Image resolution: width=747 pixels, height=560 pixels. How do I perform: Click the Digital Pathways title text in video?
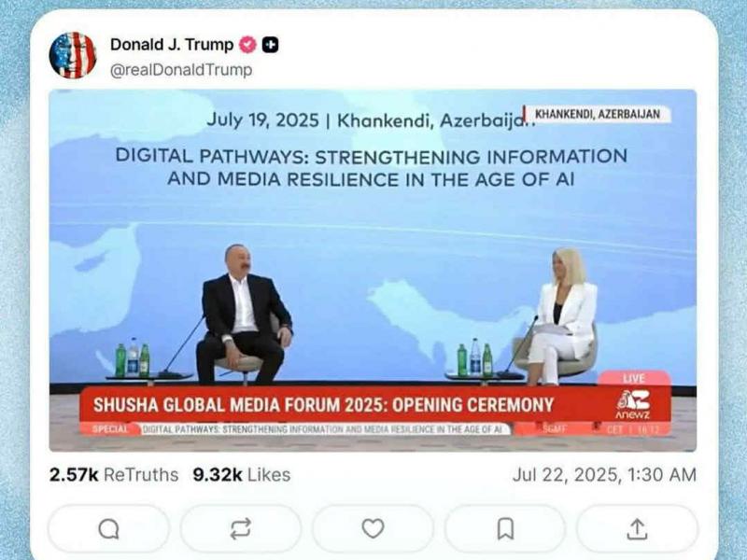click(371, 168)
